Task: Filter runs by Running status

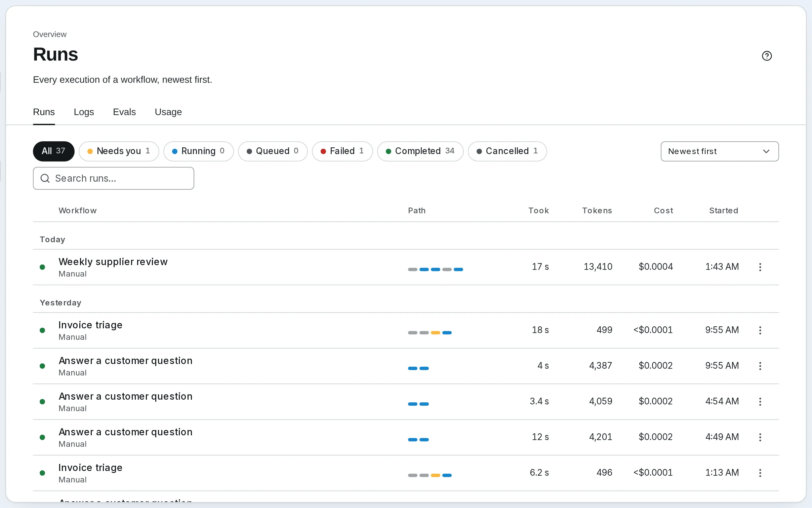Action: pyautogui.click(x=199, y=151)
